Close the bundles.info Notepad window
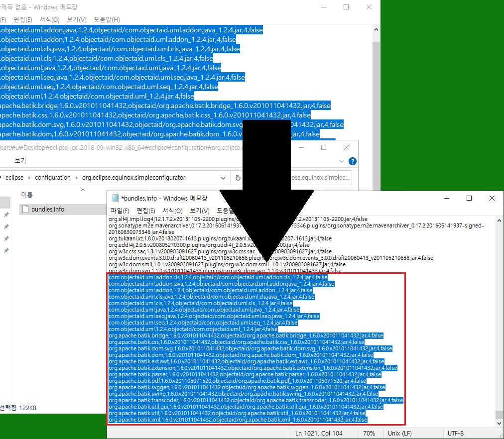The width and height of the screenshot is (504, 439). click(x=492, y=198)
